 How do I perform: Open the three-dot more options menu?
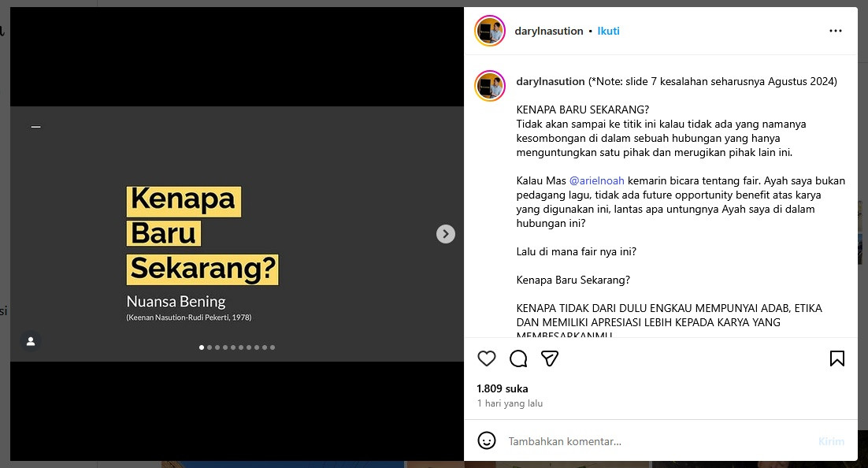[836, 31]
